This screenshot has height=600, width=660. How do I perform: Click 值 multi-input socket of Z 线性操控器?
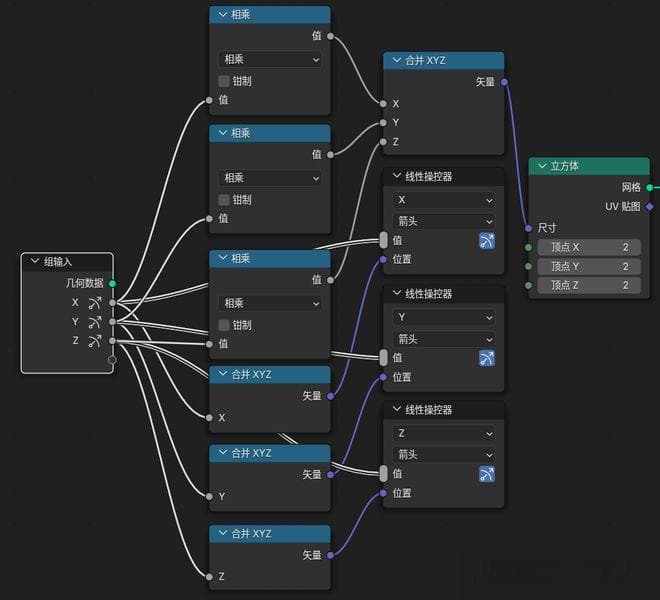tap(383, 474)
